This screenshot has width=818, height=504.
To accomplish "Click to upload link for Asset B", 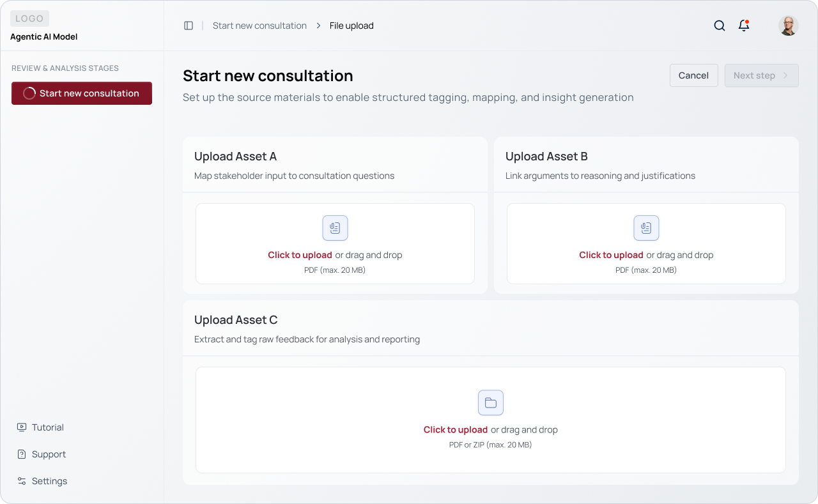I will click(x=611, y=255).
